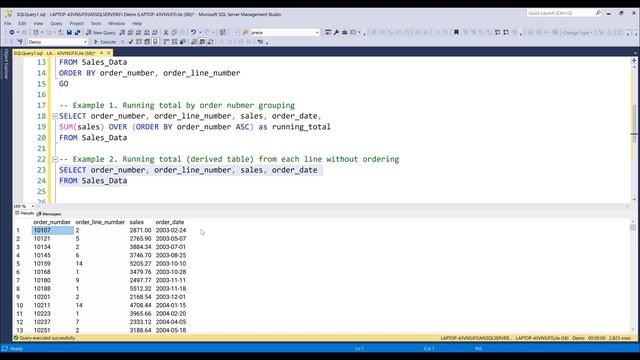This screenshot has height=360, width=640.
Task: Click the New Query button
Action: point(100,32)
